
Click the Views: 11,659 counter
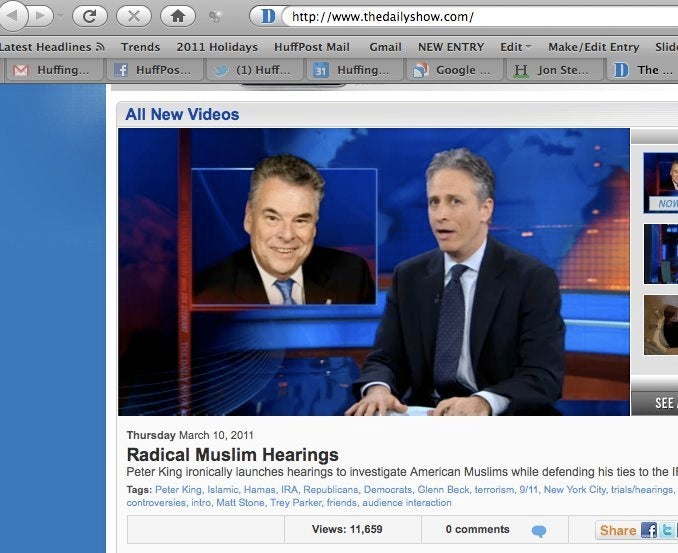(347, 529)
